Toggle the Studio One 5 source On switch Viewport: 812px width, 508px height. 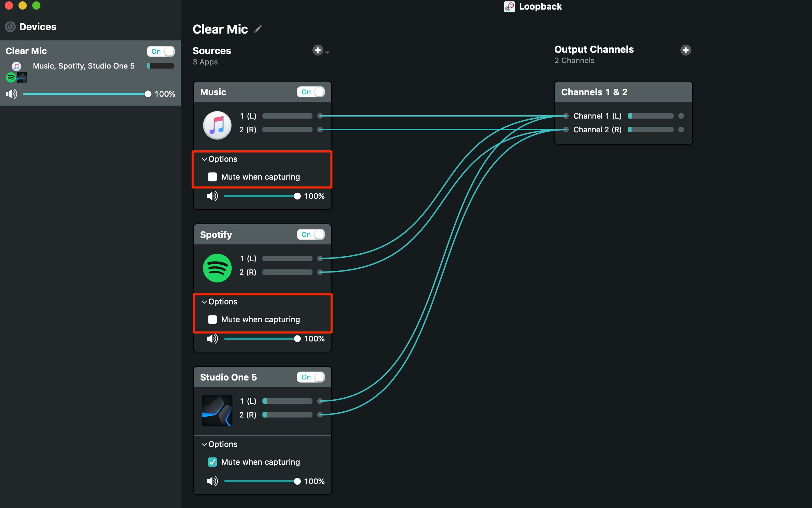pos(311,377)
